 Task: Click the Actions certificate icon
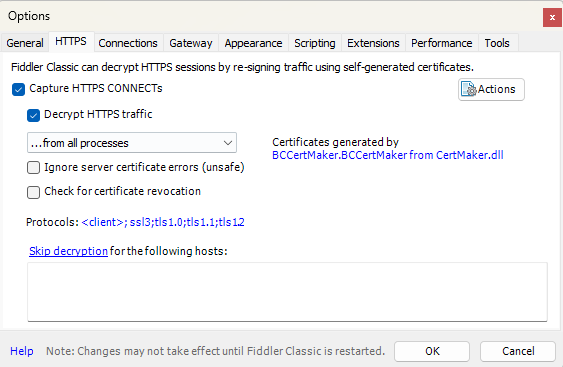tap(469, 89)
